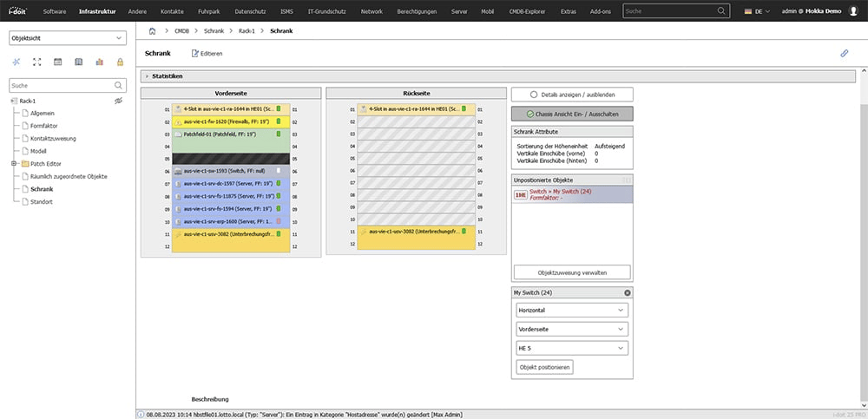Toggle 'Details anzeigen / ausblenden'
Screen dimensions: 868x419
click(x=572, y=94)
